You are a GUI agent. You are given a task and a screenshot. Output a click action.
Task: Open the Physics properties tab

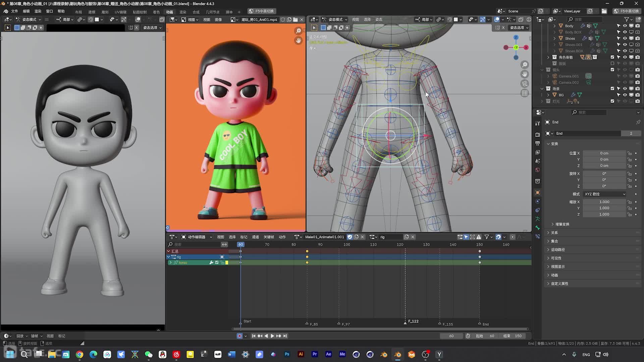538,201
